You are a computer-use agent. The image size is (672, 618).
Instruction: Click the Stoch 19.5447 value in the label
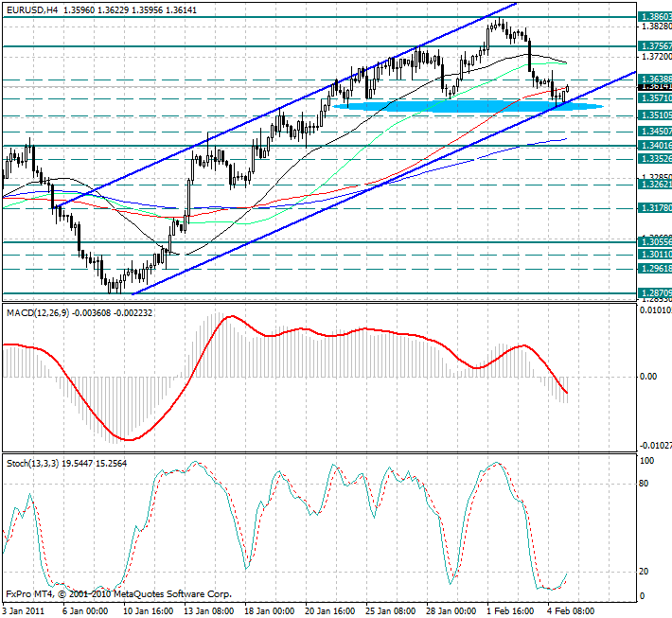coord(78,464)
